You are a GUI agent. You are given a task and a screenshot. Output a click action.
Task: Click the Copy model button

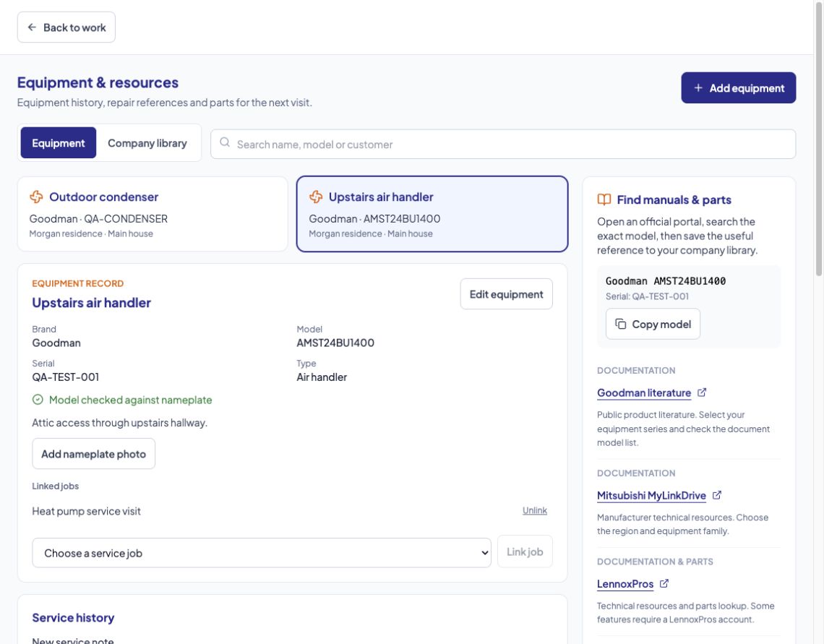click(x=653, y=324)
